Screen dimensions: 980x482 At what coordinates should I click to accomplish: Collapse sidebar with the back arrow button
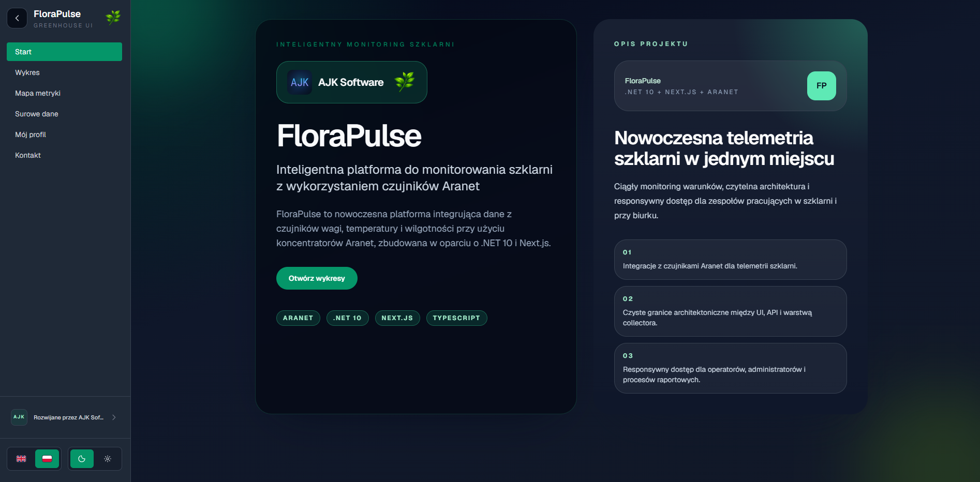tap(17, 18)
